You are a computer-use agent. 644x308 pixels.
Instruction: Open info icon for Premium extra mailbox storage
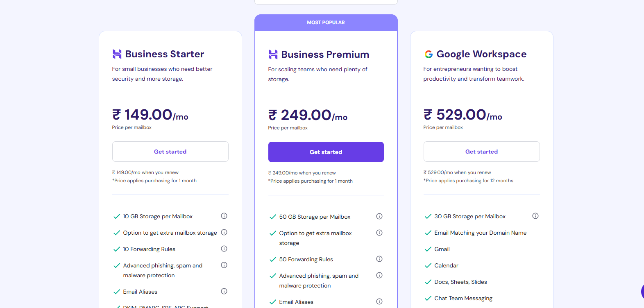coord(379,233)
